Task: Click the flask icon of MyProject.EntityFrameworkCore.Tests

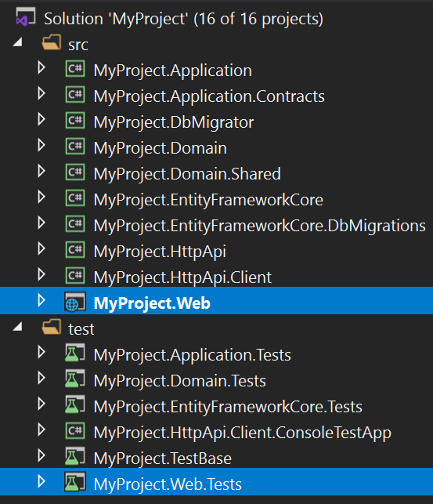Action: [x=75, y=404]
